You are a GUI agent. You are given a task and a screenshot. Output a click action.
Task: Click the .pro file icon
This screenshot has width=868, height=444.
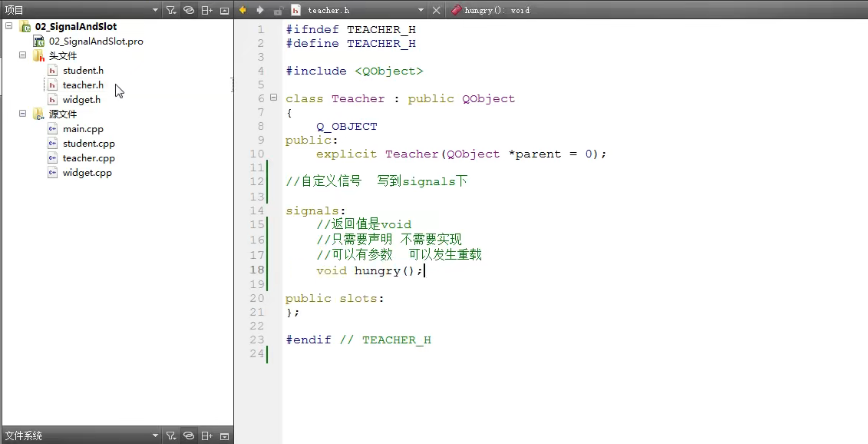coord(38,41)
